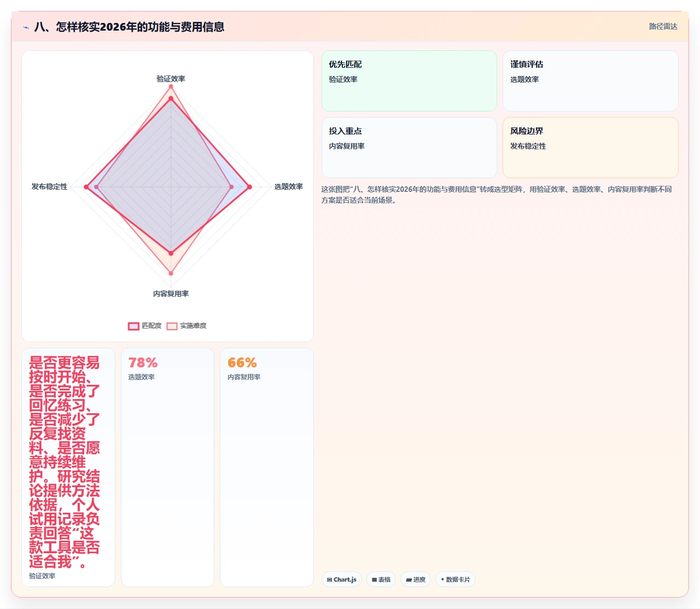Click the lightning icon beside section title

click(26, 27)
